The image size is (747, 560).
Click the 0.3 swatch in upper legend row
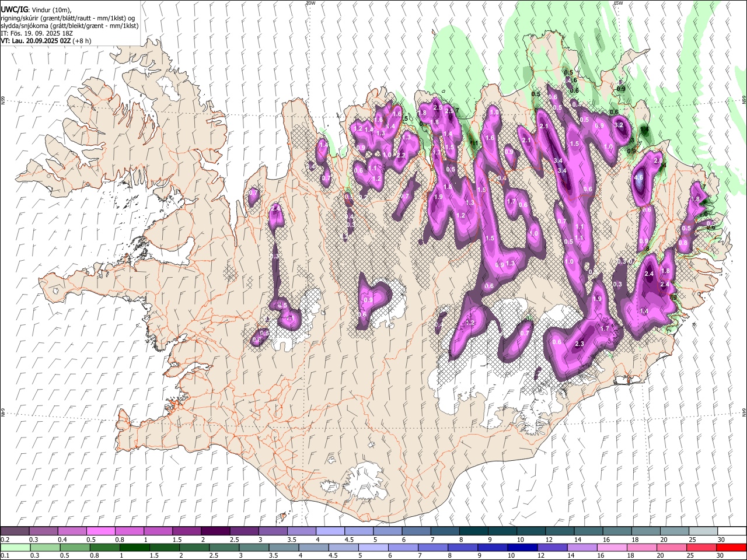pyautogui.click(x=43, y=531)
